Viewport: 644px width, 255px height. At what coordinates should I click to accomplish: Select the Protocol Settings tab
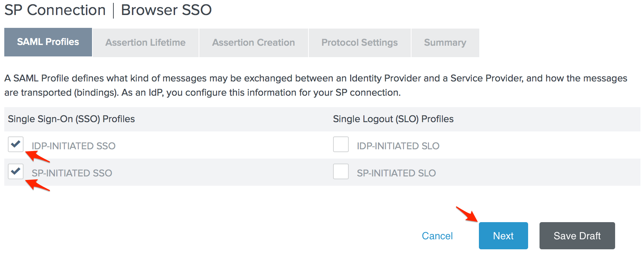(x=359, y=42)
